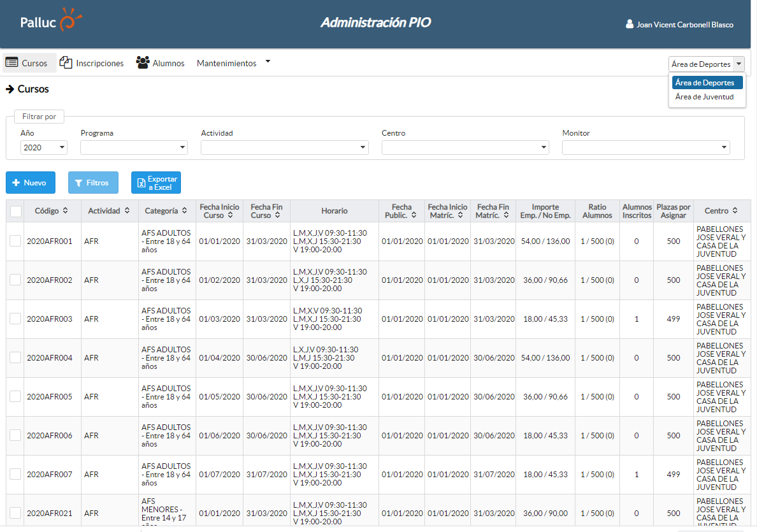The width and height of the screenshot is (757, 532).
Task: Choose Área de Juventud from the list
Action: coord(704,97)
